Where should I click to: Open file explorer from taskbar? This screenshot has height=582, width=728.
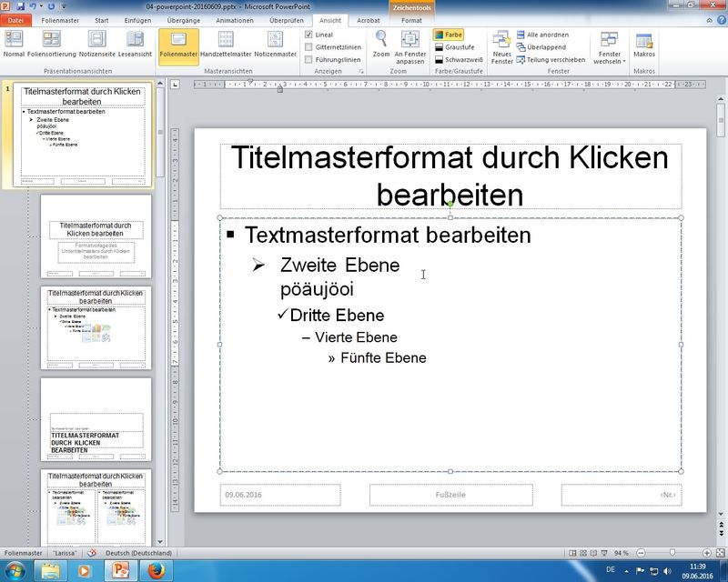(51, 570)
